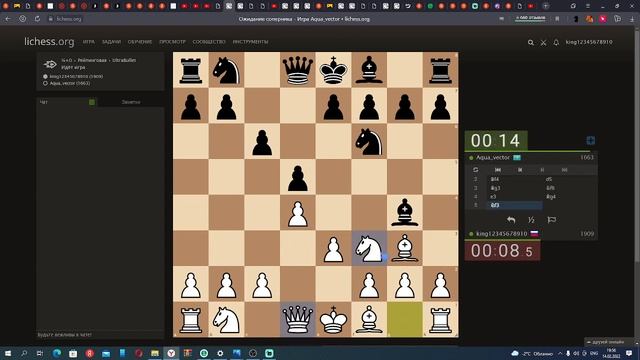Viewport: 640px width, 360px height.
Task: Open the ОБУЧЕНИЕ menu
Action: [140, 42]
